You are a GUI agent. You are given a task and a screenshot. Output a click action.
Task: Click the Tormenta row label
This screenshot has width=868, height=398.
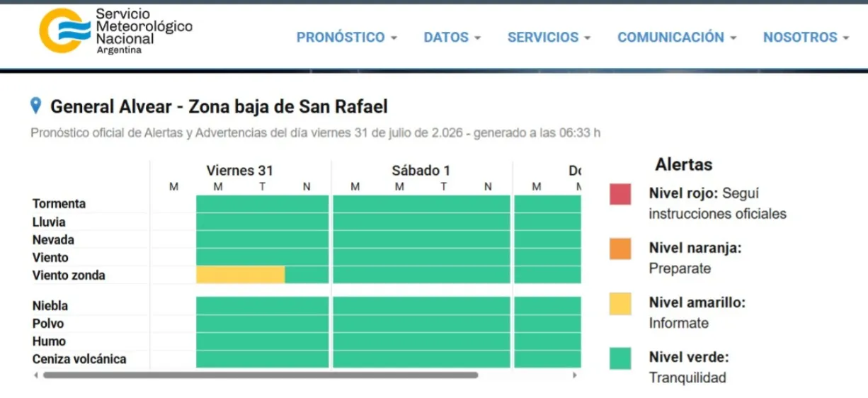59,204
